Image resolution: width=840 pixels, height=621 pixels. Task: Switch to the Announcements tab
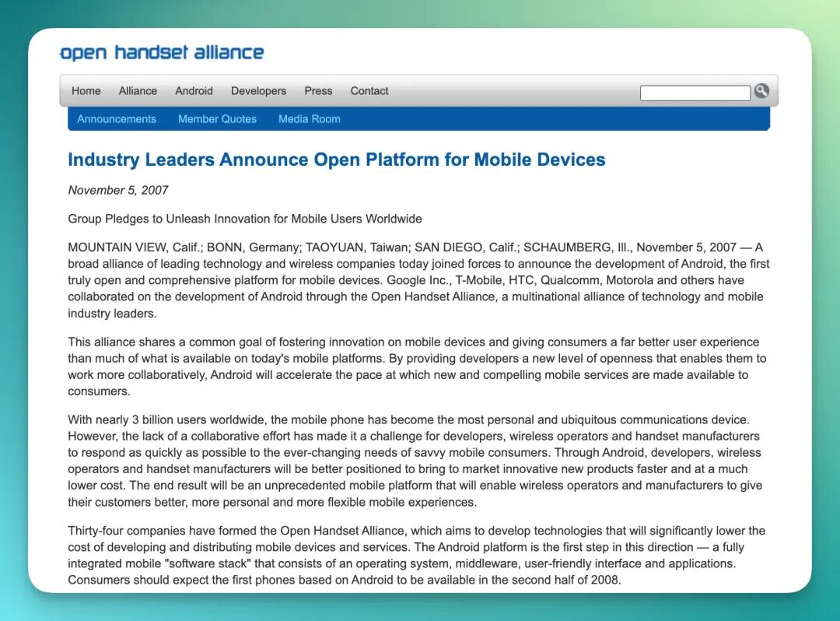click(x=116, y=119)
